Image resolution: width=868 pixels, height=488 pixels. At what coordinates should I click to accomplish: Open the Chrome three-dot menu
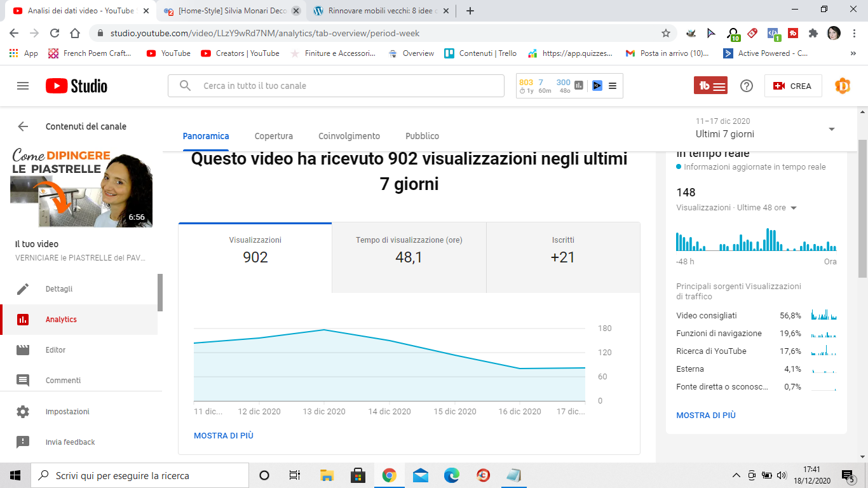pos(854,33)
